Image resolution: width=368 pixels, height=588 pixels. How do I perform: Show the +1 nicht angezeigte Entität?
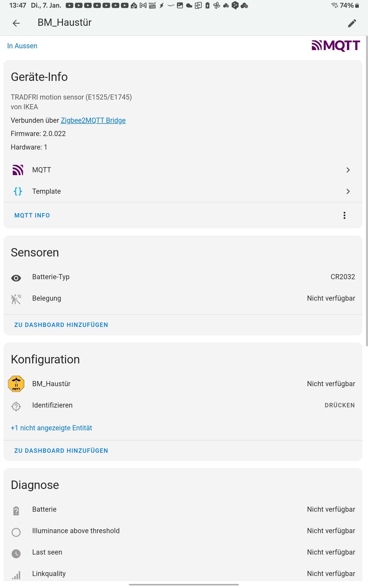click(51, 428)
